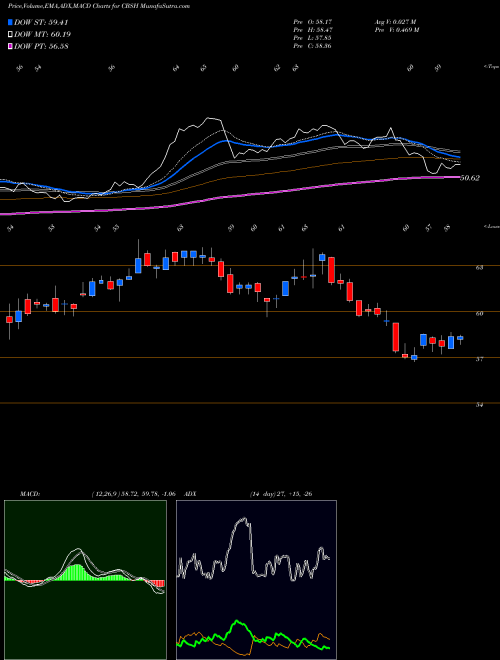Click the MACD '(12,26,9)' parameter values text
The height and width of the screenshot is (660, 500).
pos(135,494)
